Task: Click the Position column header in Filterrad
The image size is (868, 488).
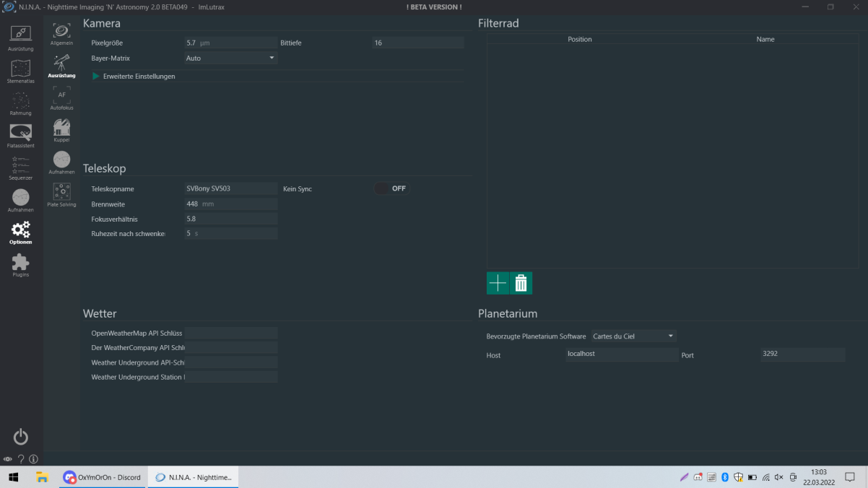Action: (580, 39)
